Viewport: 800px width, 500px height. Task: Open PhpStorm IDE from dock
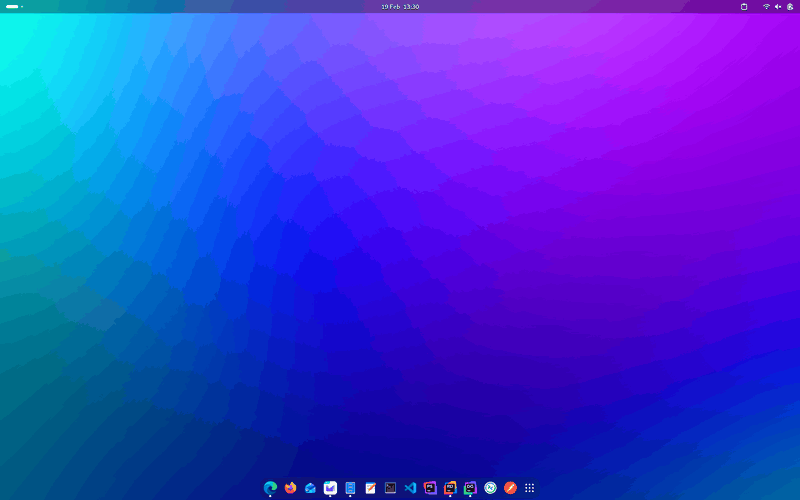[x=430, y=487]
